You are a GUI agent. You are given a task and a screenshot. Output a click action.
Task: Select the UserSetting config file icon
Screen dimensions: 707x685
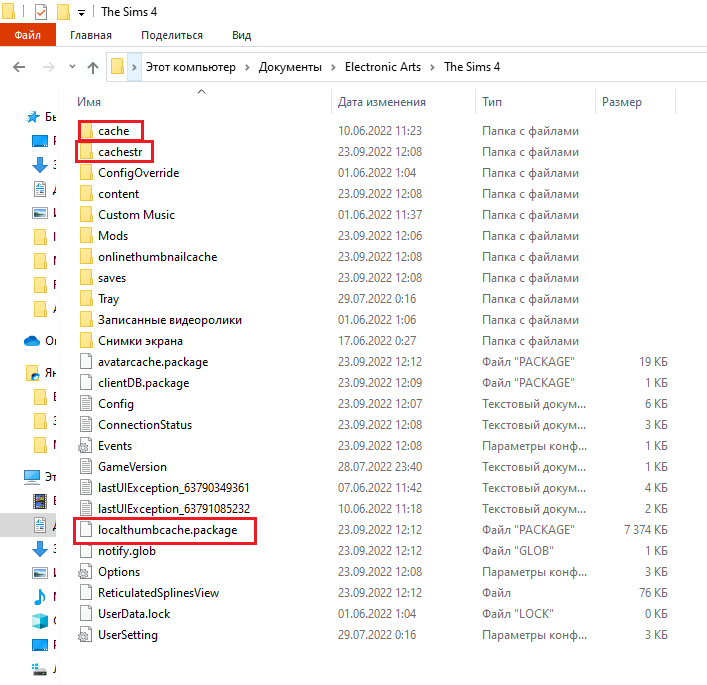[86, 635]
